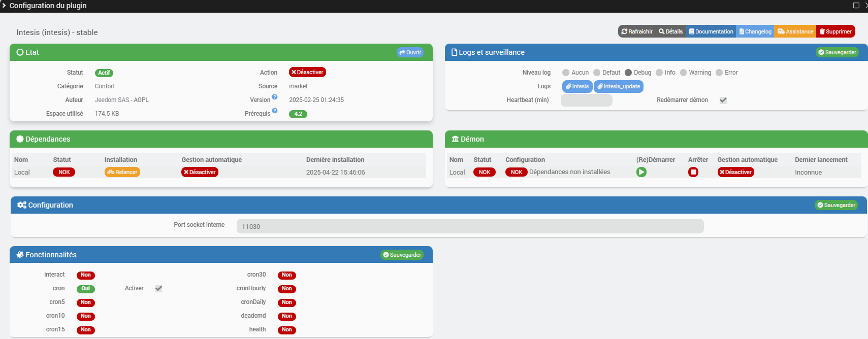The height and width of the screenshot is (339, 868).
Task: Click the Etat panel circle icon
Action: coord(20,52)
